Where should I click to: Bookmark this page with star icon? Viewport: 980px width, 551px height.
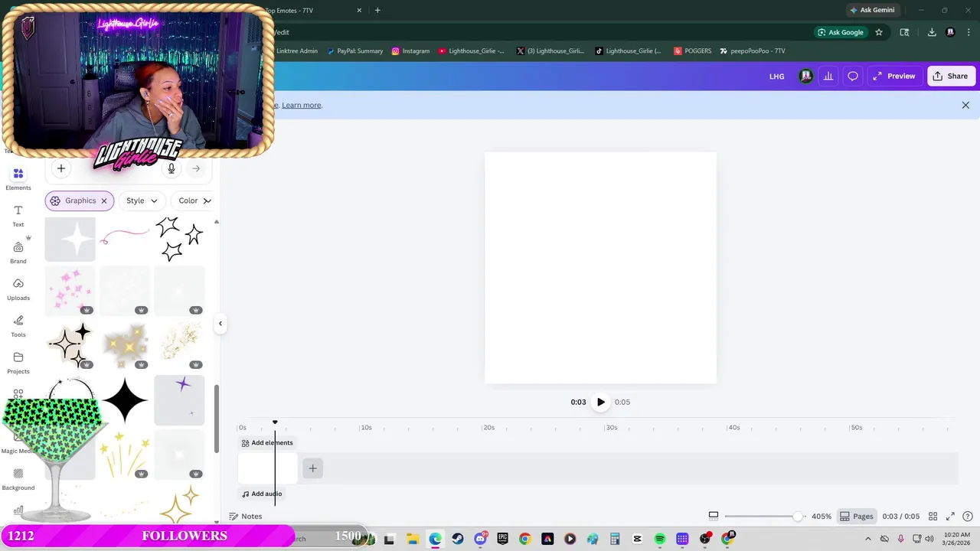pyautogui.click(x=879, y=32)
